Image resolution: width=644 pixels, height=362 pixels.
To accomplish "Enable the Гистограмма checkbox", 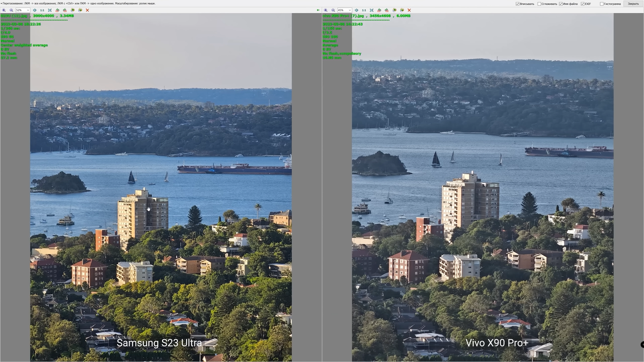I will [602, 4].
